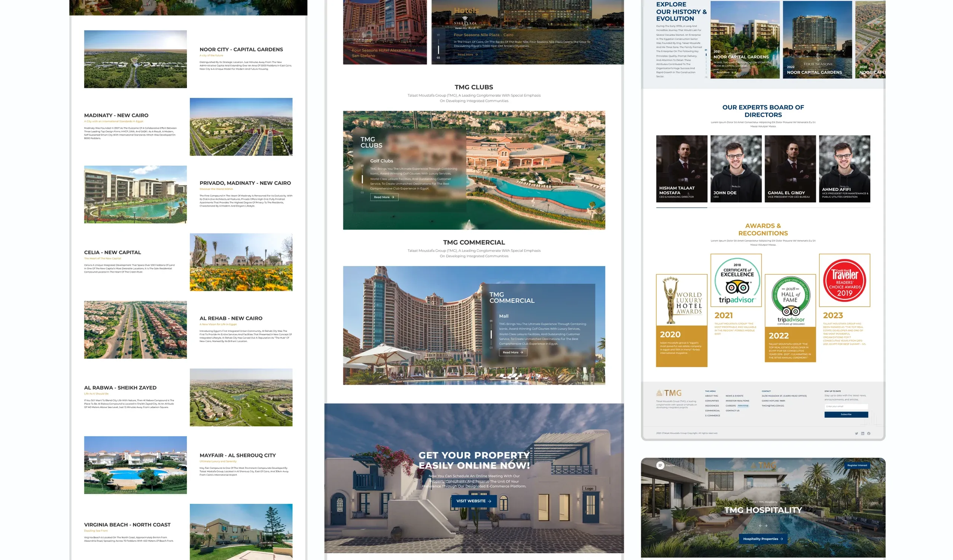Click the previous arrow under TMG Hospitality
The width and height of the screenshot is (953, 560).
point(760,526)
